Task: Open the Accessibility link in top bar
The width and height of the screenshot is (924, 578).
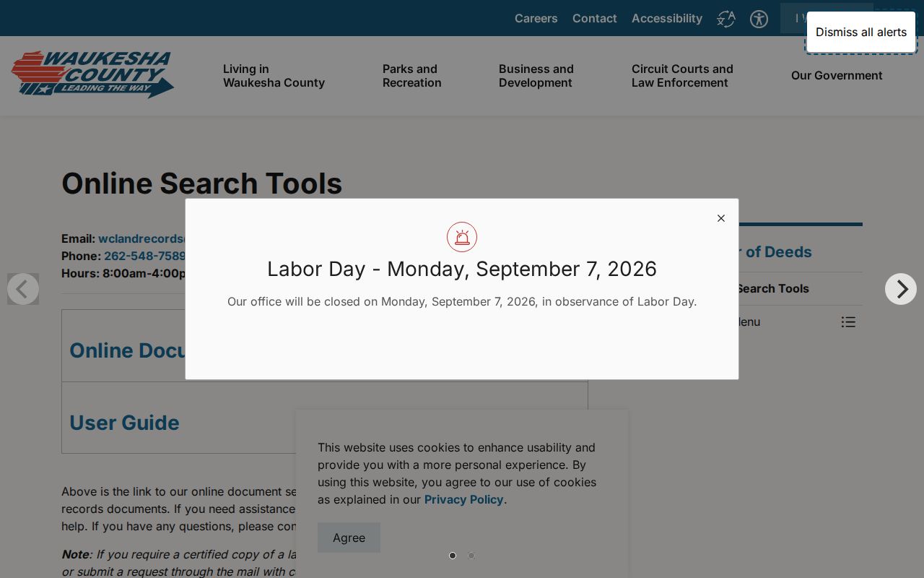Action: pyautogui.click(x=667, y=18)
